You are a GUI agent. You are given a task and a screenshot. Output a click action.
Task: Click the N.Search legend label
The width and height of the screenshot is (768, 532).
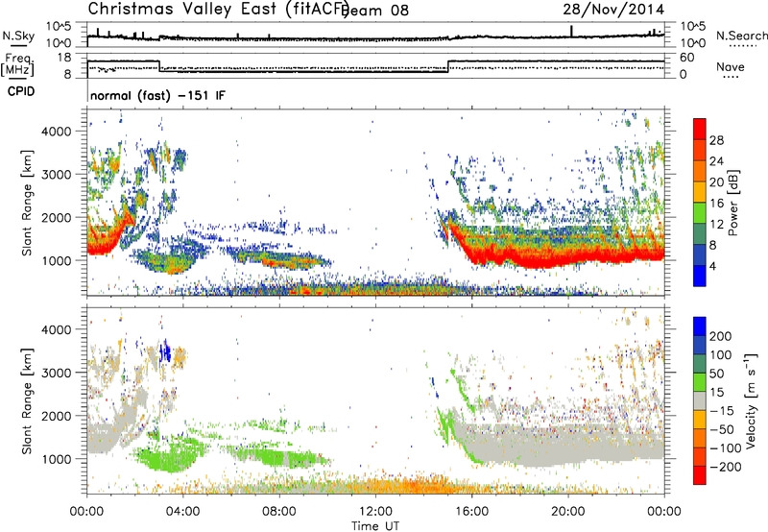(741, 36)
